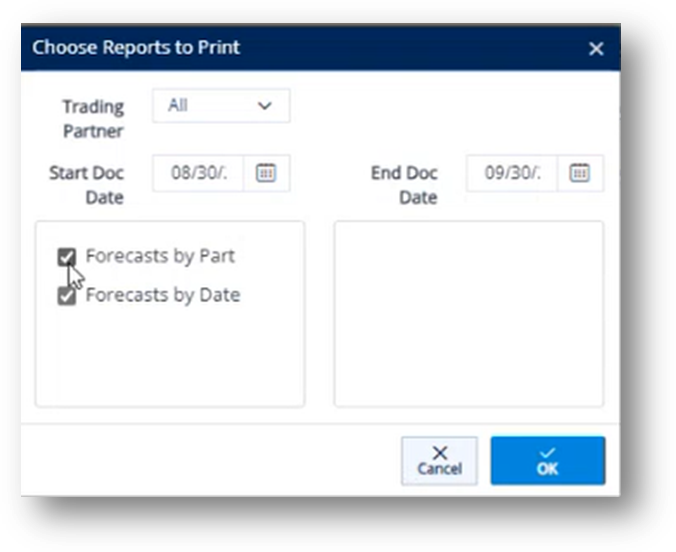Click the Forecasts by Part label
The height and width of the screenshot is (552, 676).
160,256
